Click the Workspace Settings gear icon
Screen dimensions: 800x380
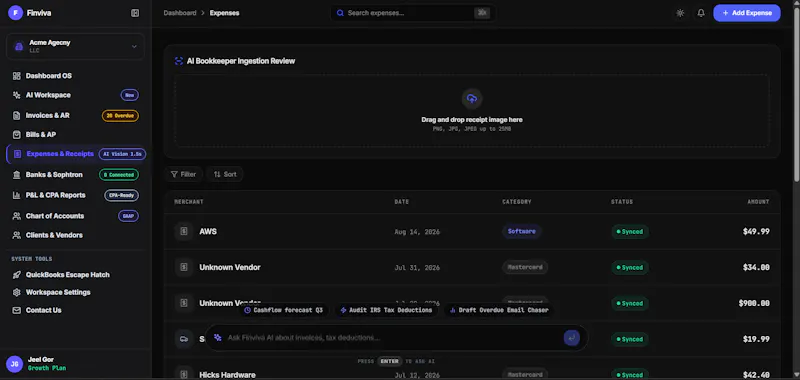16,292
